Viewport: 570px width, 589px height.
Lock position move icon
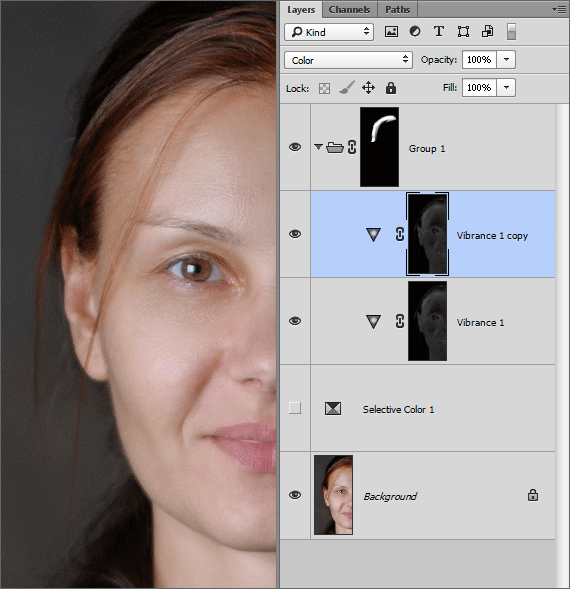(x=368, y=88)
